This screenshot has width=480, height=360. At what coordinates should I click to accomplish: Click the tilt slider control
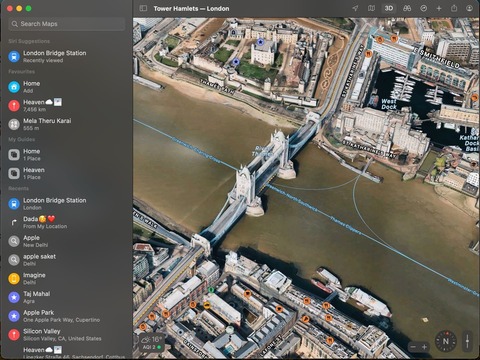tap(467, 341)
